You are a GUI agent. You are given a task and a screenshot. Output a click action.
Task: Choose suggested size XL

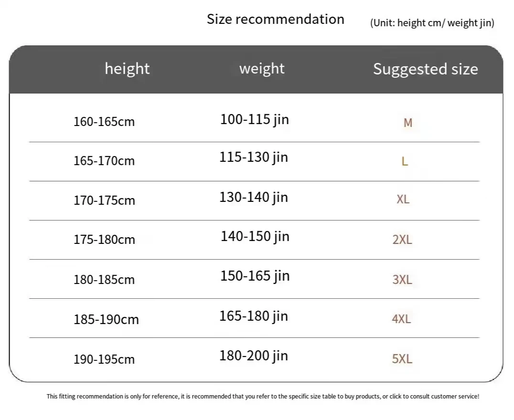click(x=403, y=199)
